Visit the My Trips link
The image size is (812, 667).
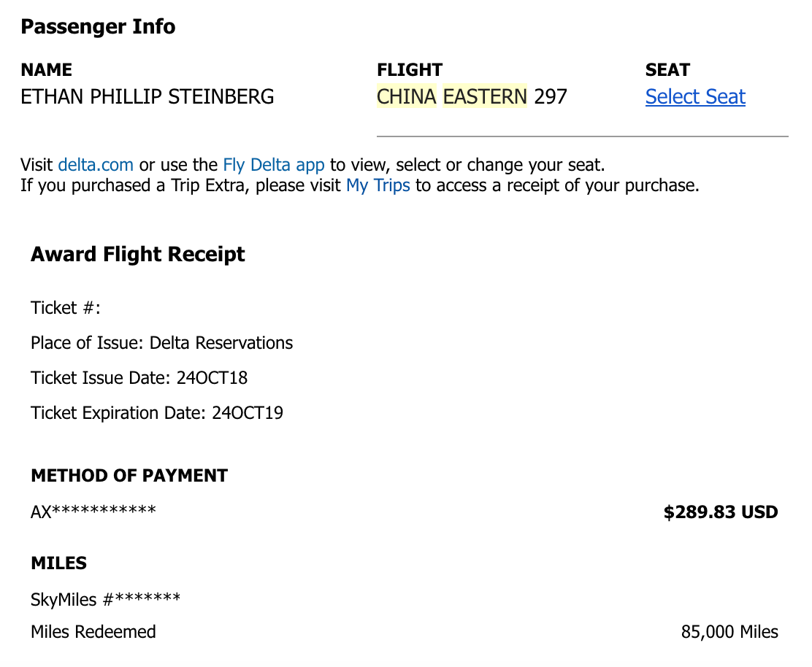(x=378, y=185)
